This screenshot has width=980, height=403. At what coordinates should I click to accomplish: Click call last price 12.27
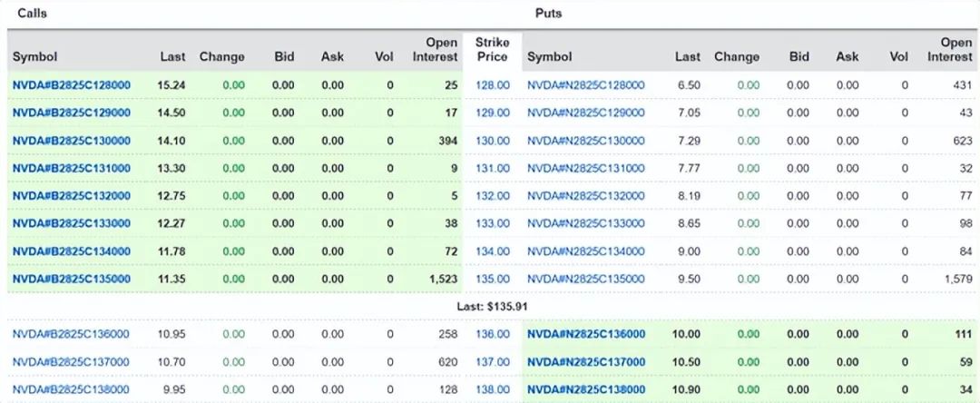171,223
